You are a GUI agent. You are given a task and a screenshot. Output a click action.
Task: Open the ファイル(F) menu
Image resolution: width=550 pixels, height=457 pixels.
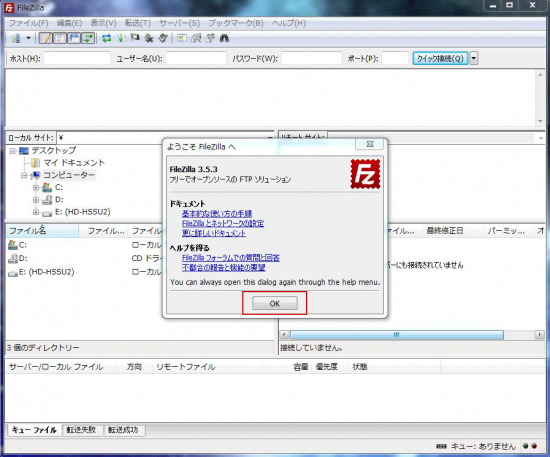[28, 23]
